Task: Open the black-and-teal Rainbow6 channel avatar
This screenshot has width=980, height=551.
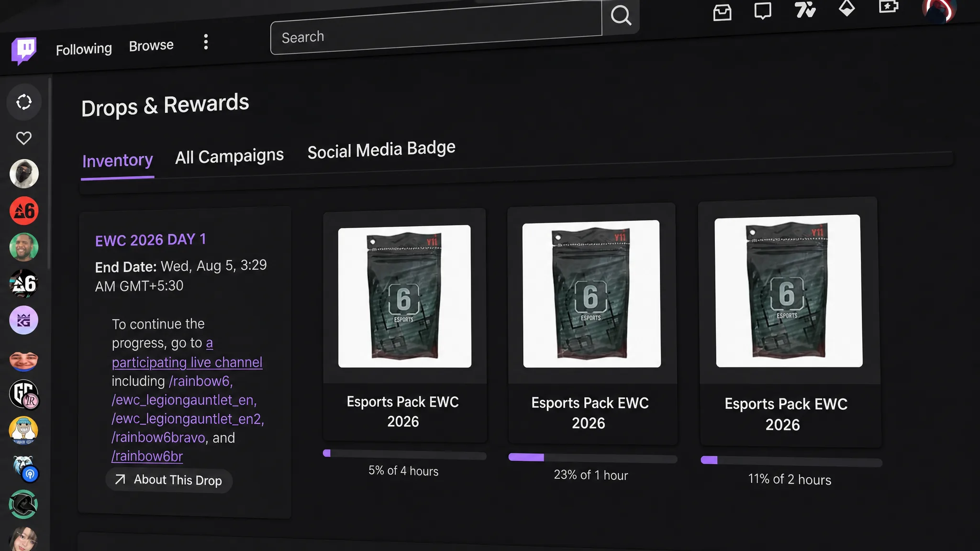Action: point(24,284)
